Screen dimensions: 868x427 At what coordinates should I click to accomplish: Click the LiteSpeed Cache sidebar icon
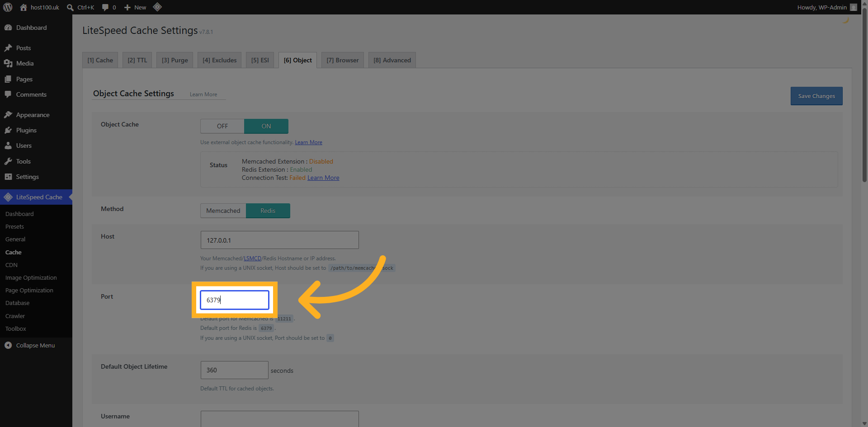click(x=8, y=197)
